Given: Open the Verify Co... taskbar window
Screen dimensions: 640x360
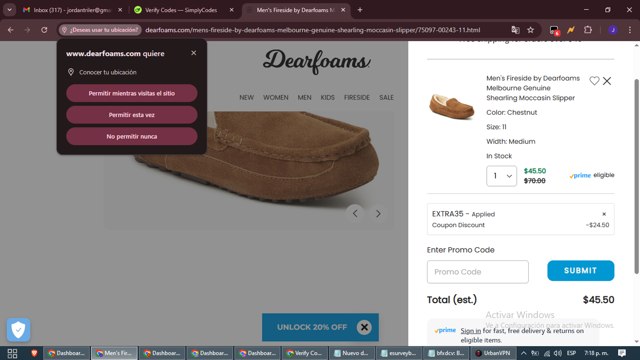Looking at the screenshot, I should [304, 353].
